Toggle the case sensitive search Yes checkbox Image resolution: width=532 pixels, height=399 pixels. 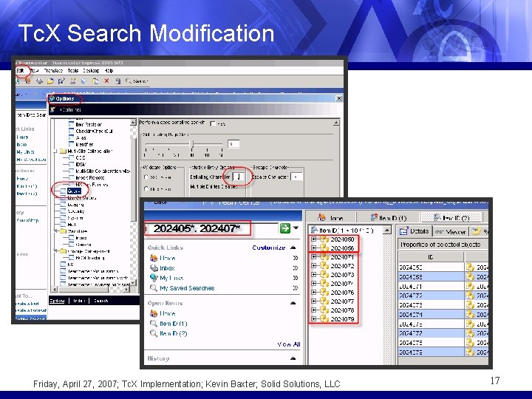(x=213, y=123)
